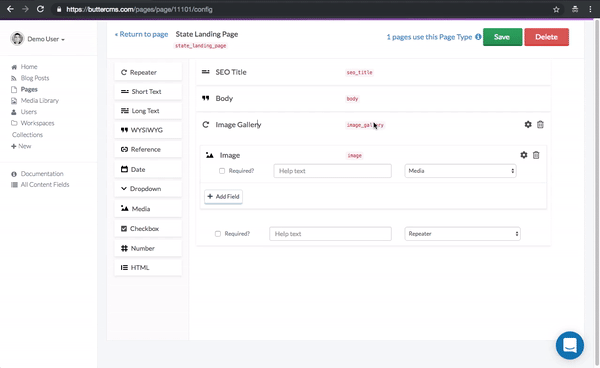Add a Repeater field from palette
The height and width of the screenshot is (368, 600).
(148, 72)
